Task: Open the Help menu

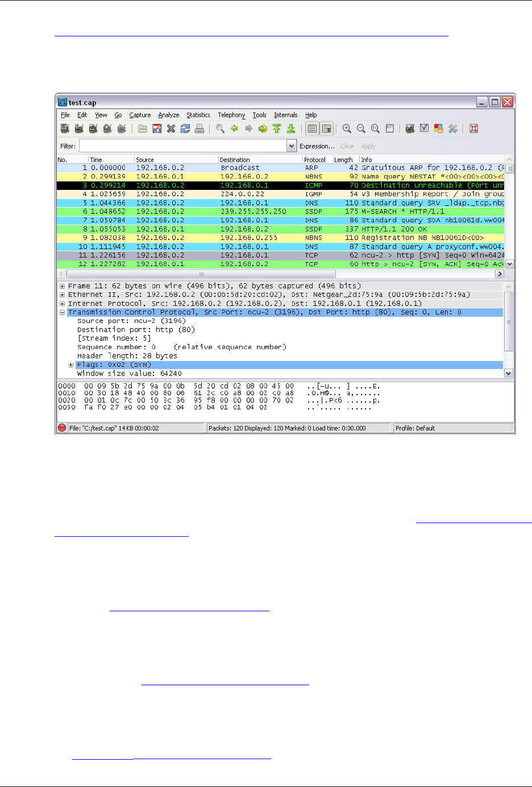Action: click(311, 115)
